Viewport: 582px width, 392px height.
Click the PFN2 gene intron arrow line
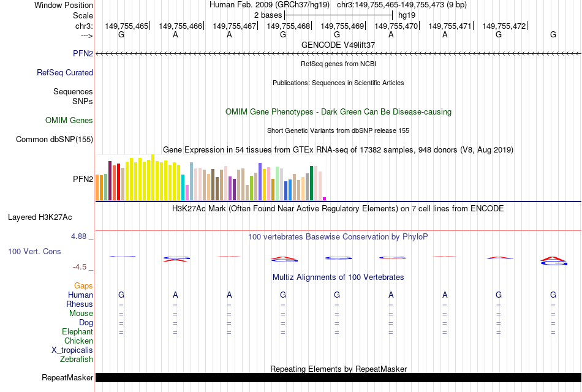338,54
